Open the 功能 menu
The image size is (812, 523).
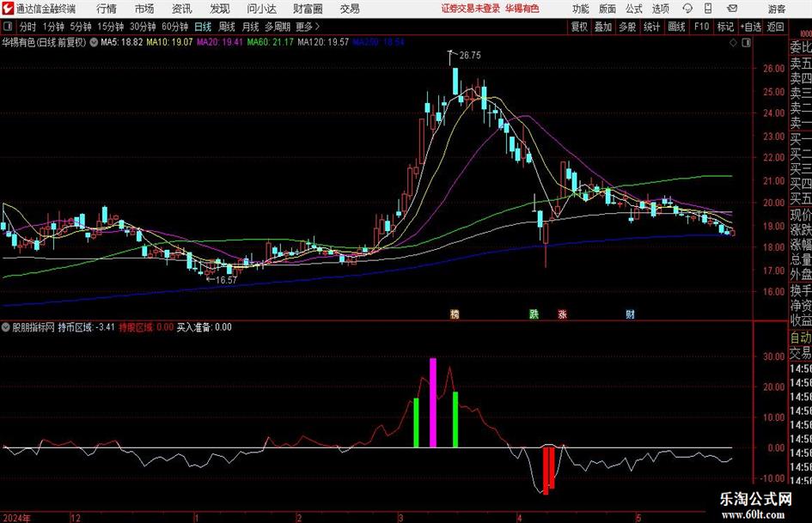point(581,9)
